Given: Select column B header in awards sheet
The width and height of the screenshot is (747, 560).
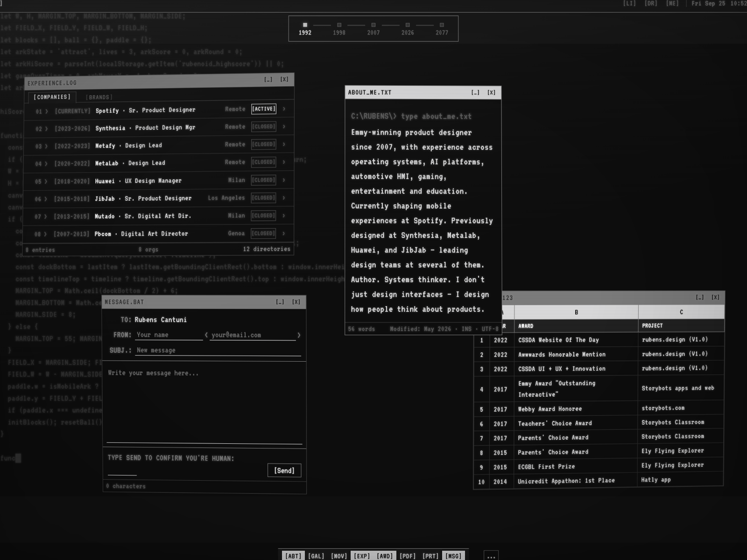Looking at the screenshot, I should tap(576, 312).
